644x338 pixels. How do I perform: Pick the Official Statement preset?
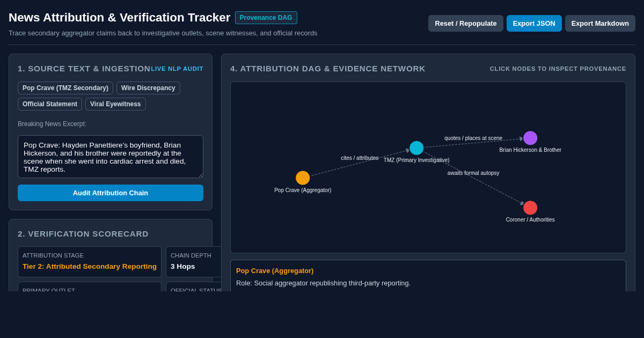click(x=50, y=104)
